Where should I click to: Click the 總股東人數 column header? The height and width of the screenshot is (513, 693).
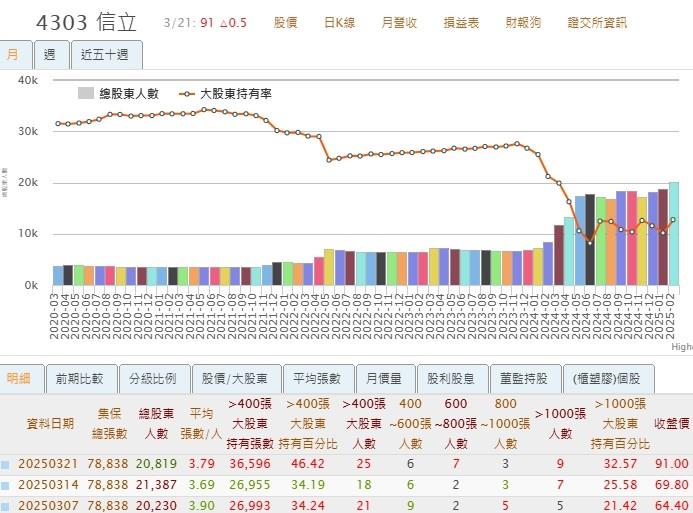click(156, 423)
